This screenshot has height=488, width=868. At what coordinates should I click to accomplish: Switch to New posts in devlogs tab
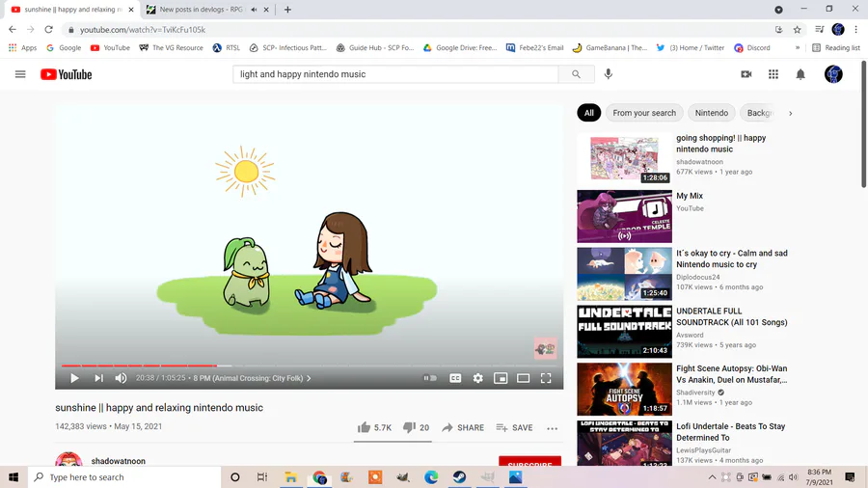(201, 10)
